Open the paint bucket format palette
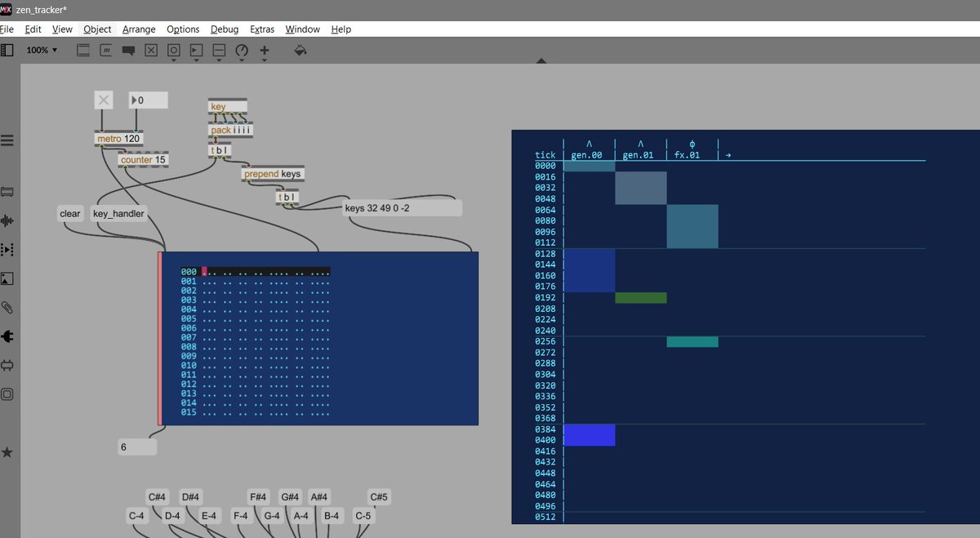The image size is (980, 538). coord(300,50)
